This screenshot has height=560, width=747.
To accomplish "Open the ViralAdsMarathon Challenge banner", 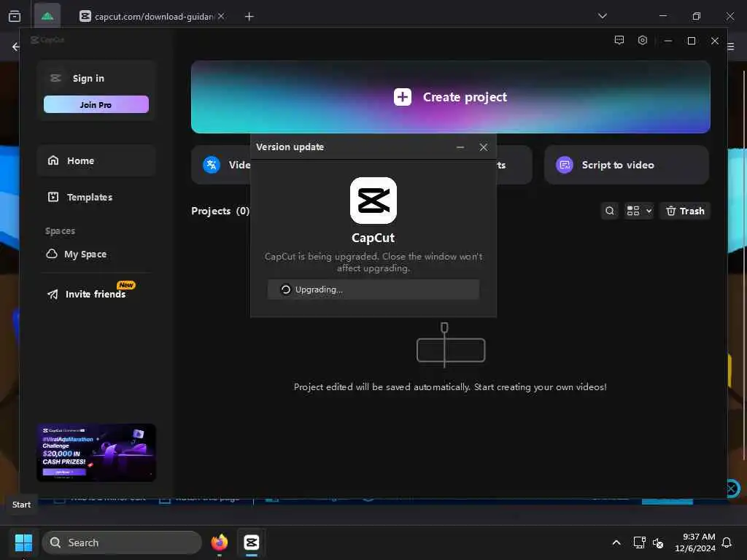I will (x=96, y=453).
